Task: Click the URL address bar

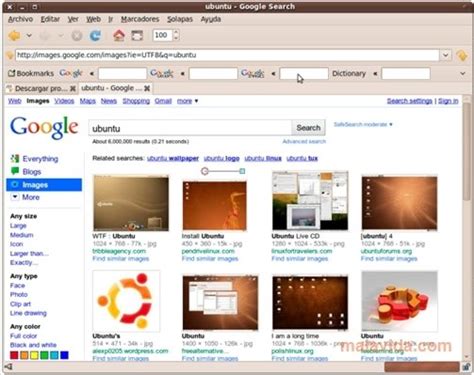Action: [227, 55]
